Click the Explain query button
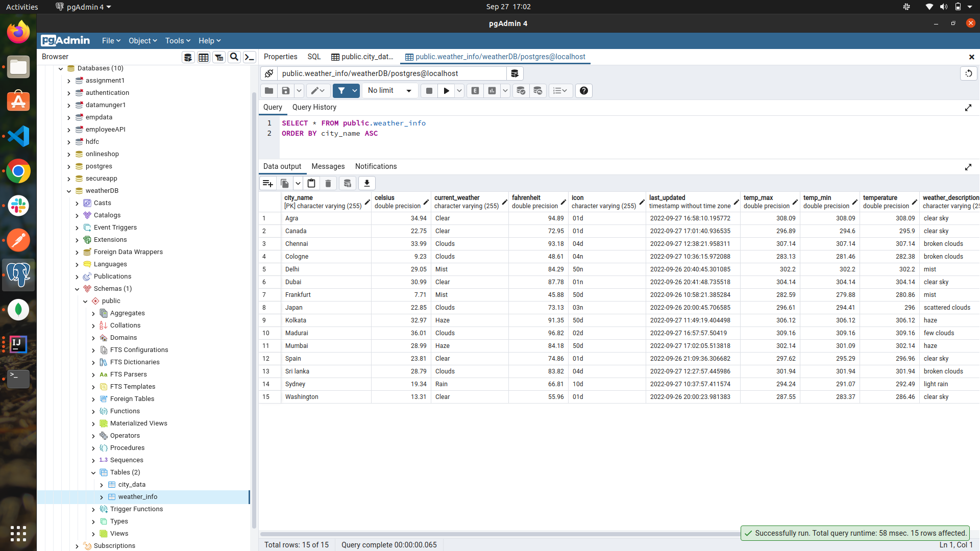The height and width of the screenshot is (551, 980). [475, 91]
